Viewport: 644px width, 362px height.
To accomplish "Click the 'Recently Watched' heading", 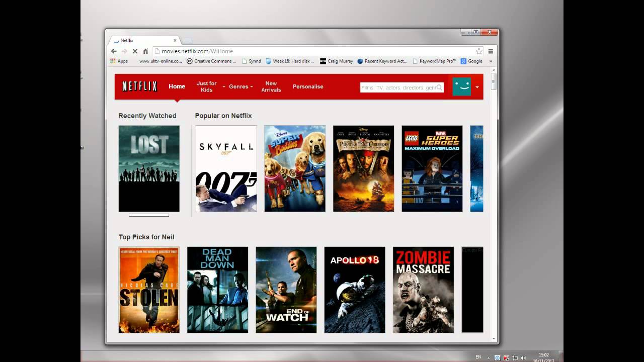I will coord(147,116).
